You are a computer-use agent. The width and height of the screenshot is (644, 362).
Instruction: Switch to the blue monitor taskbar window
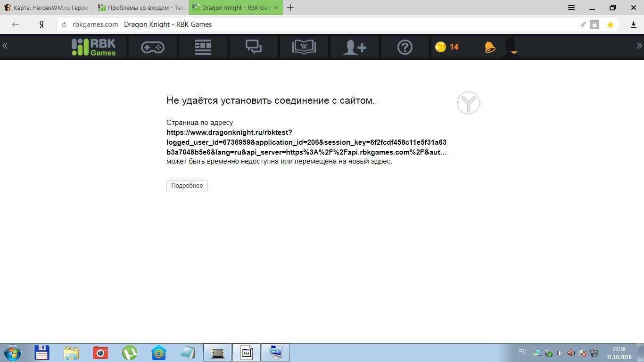[x=276, y=353]
